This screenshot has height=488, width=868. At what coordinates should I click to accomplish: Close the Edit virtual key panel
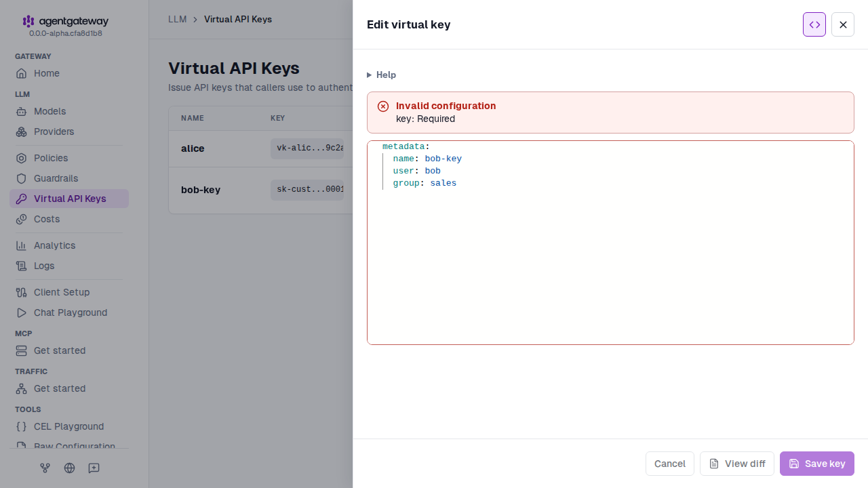pos(843,24)
